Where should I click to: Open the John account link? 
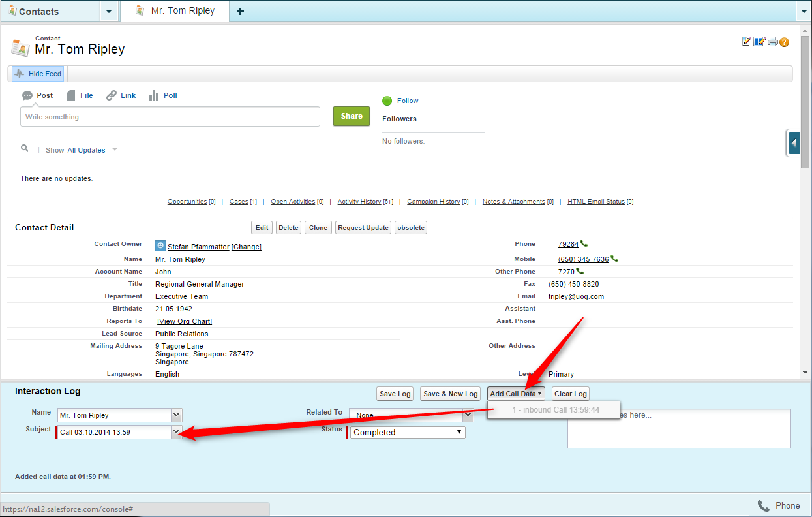(x=163, y=272)
